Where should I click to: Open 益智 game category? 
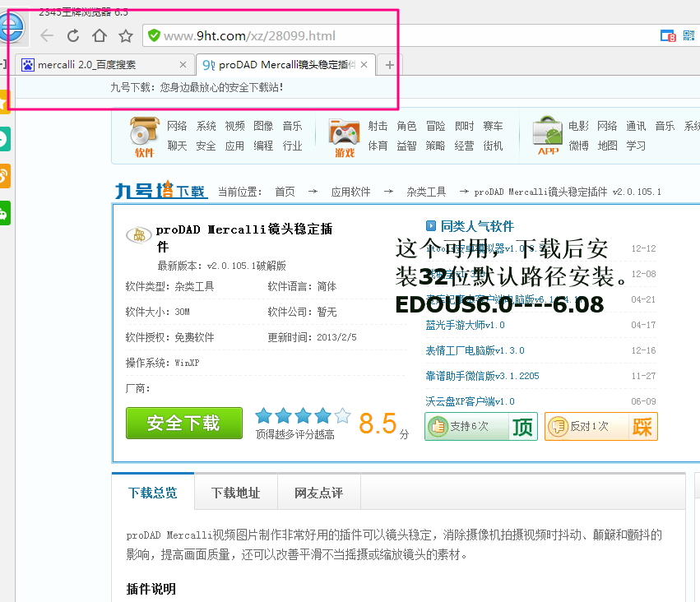406,146
